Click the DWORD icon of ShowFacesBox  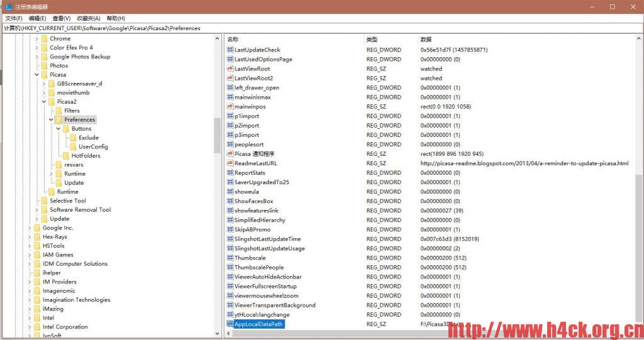click(230, 201)
